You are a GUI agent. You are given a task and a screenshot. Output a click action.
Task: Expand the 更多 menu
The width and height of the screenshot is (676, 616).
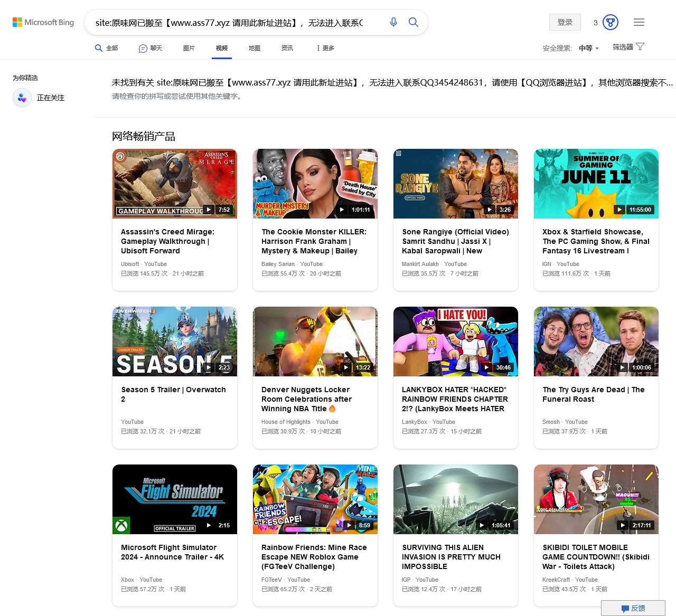point(325,48)
